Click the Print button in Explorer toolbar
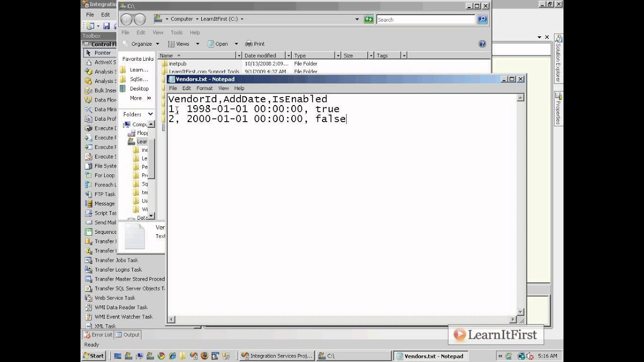The width and height of the screenshot is (644, 362). [x=255, y=44]
